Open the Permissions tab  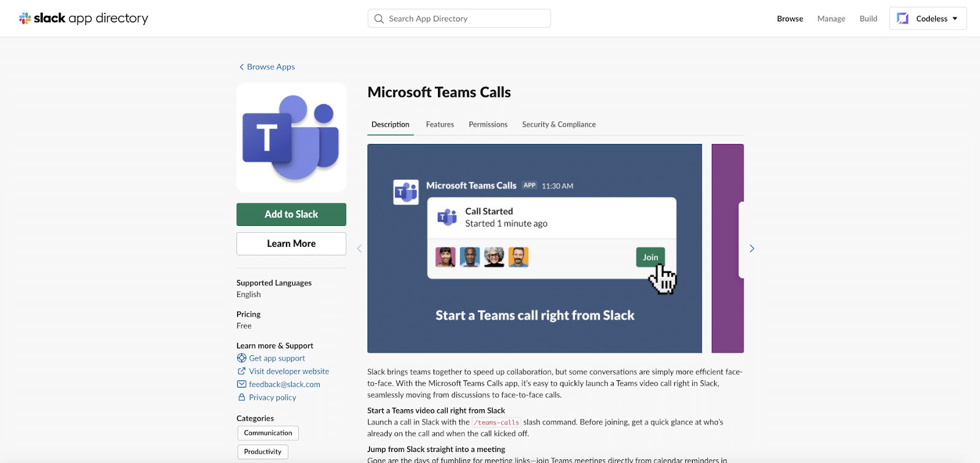tap(488, 124)
